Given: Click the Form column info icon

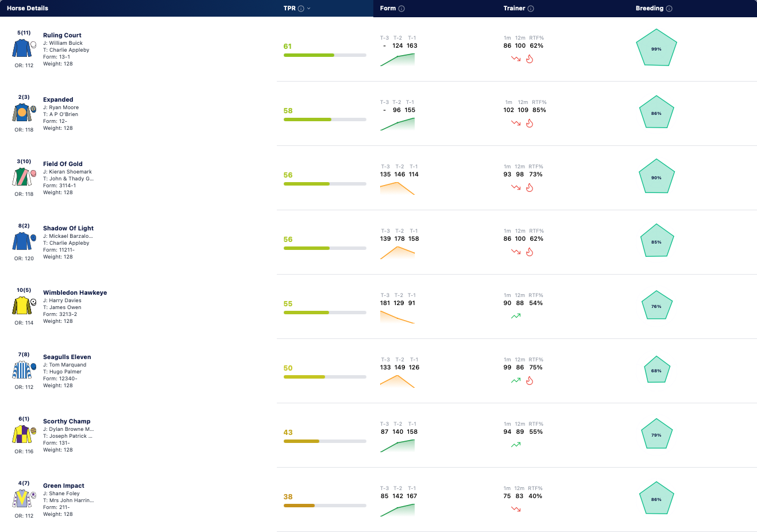Looking at the screenshot, I should click(x=401, y=9).
